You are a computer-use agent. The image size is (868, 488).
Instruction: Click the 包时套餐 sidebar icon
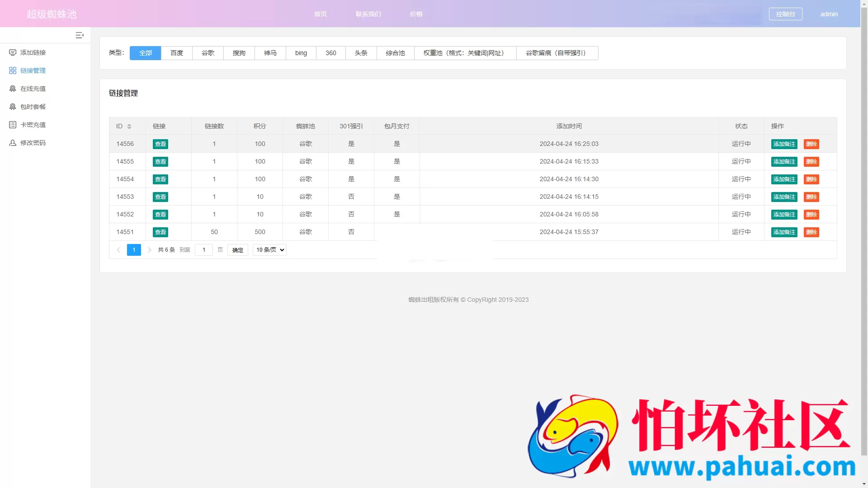point(13,107)
